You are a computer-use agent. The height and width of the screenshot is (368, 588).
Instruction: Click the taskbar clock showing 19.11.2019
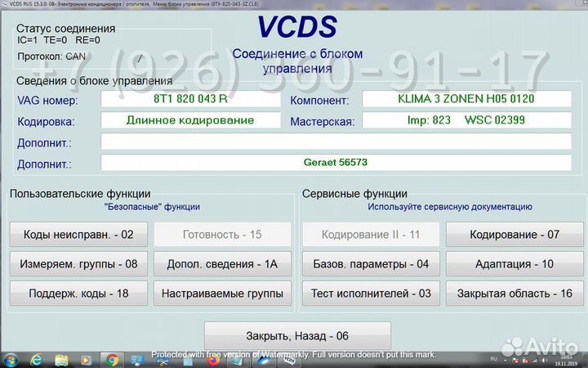point(566,361)
